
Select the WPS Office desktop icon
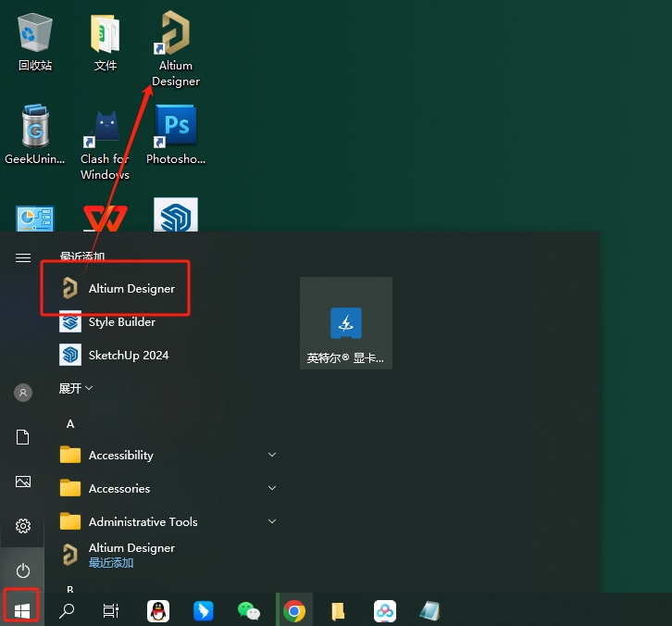pos(105,219)
